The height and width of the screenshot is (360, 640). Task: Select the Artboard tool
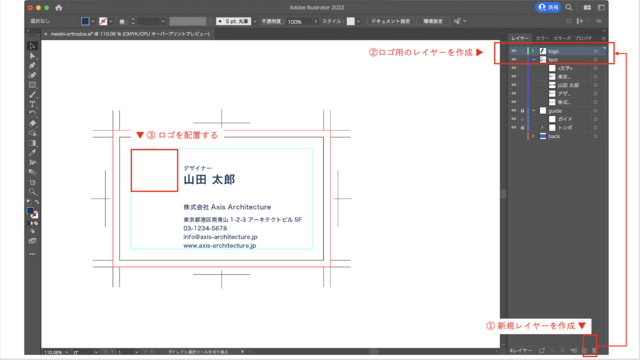point(32,182)
